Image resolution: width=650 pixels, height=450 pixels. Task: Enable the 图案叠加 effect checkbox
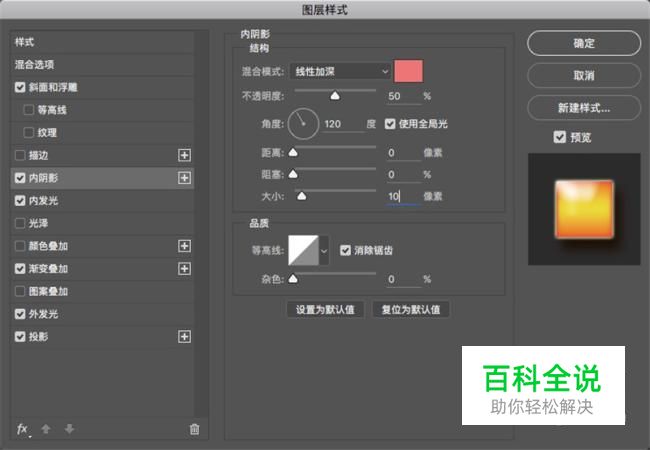tap(20, 291)
